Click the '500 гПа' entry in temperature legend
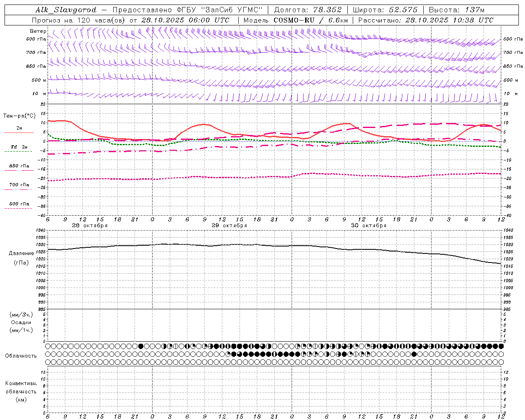 pos(19,204)
